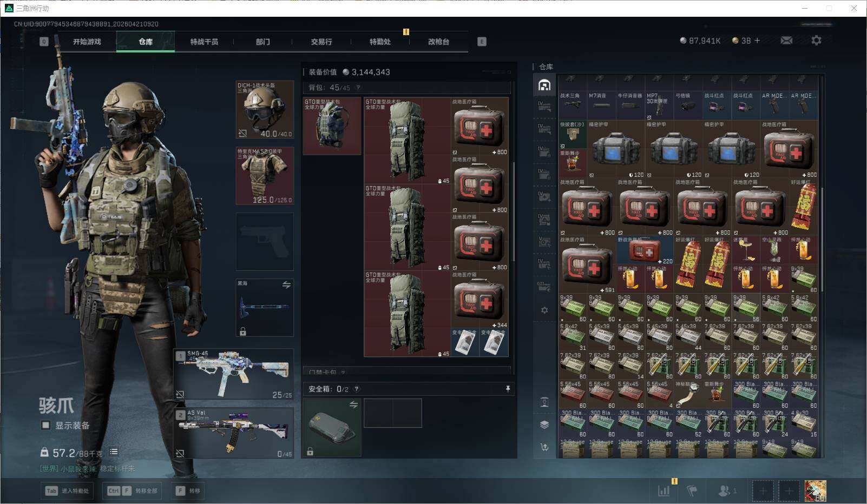
Task: Select the 快拔套(沙) item
Action: tap(573, 134)
